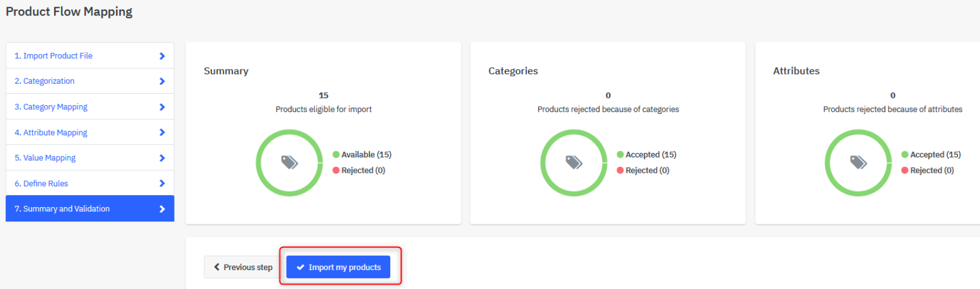Click the tag icon in Categories chart
The height and width of the screenshot is (289, 980).
click(574, 162)
